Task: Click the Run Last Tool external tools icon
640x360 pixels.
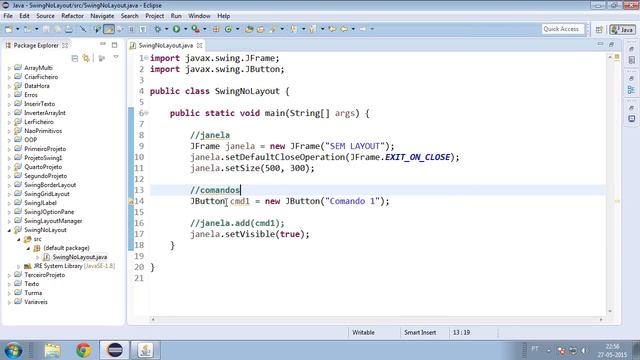Action: (x=196, y=29)
